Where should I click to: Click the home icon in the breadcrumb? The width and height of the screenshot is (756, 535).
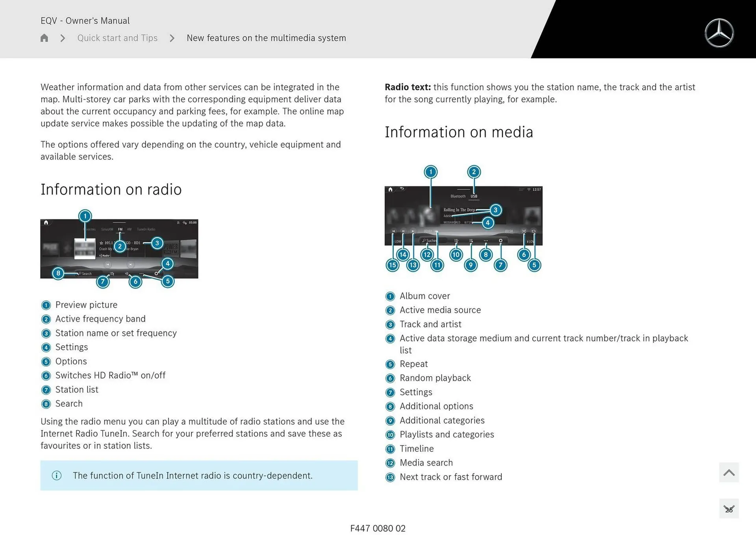point(44,38)
